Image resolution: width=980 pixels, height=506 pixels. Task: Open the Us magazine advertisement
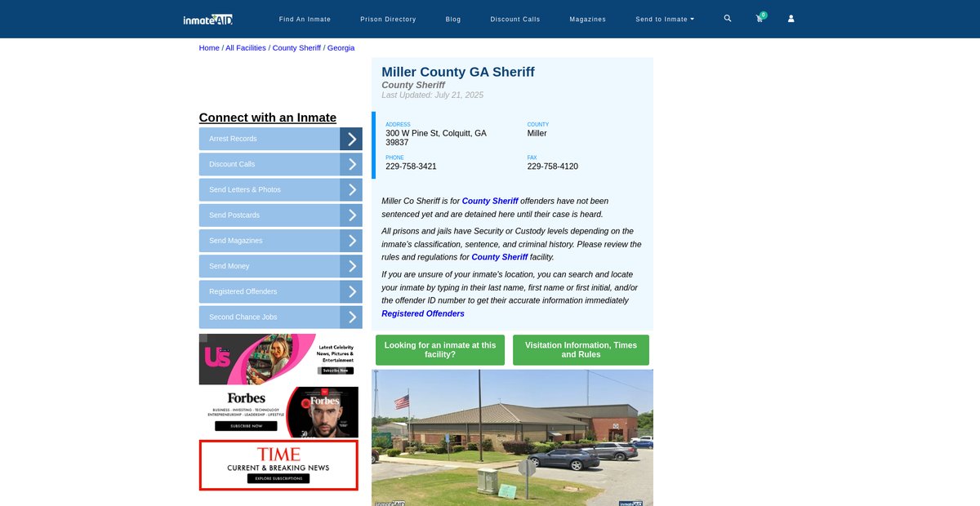pos(278,359)
